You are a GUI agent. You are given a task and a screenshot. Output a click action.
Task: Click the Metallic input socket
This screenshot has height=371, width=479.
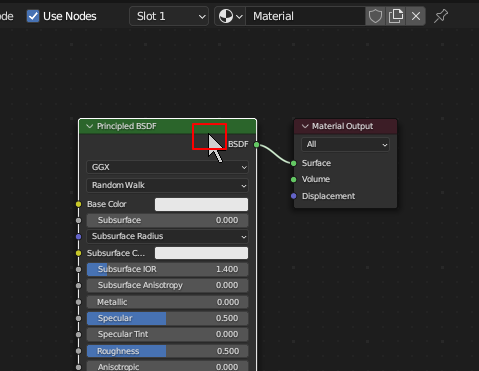[x=78, y=302]
